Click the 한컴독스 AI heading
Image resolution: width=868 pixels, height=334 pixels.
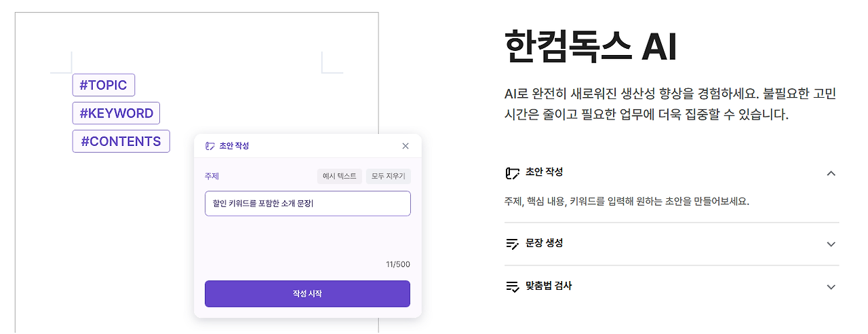(590, 48)
